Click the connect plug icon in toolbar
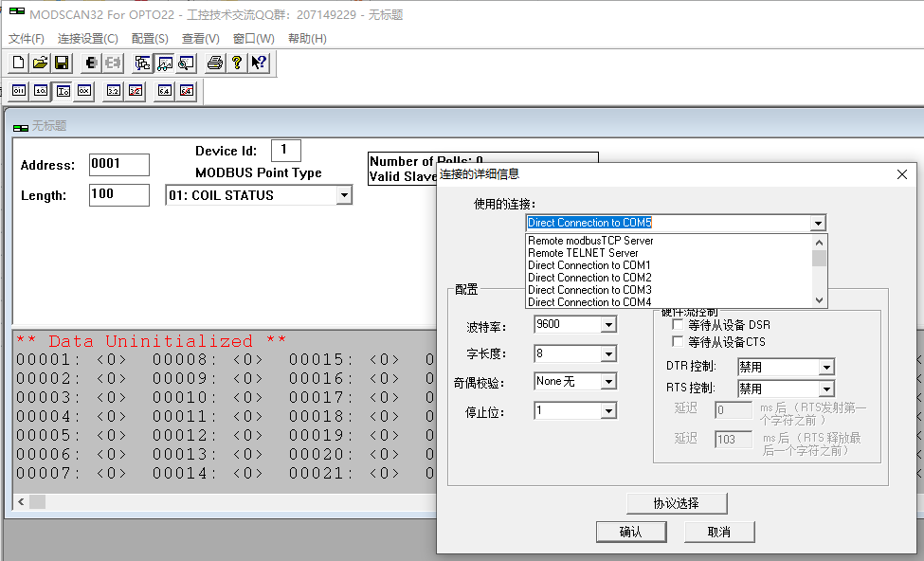The image size is (924, 561). pos(91,63)
